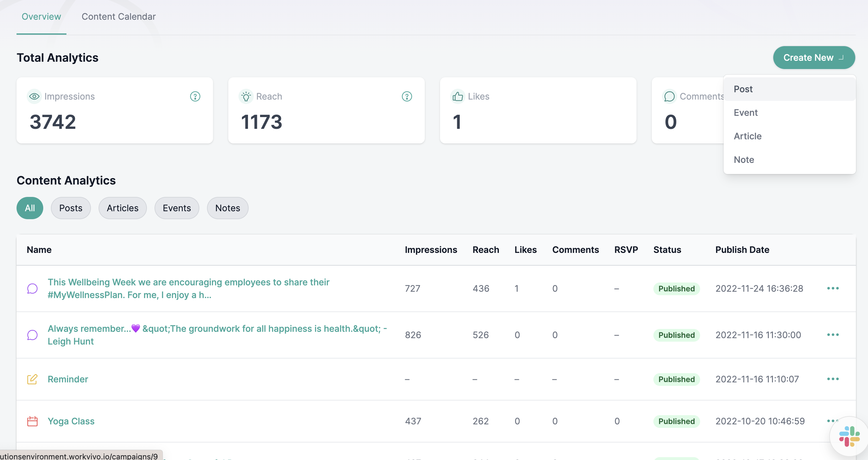Open more options for the Wellbeing Week post

click(x=833, y=288)
